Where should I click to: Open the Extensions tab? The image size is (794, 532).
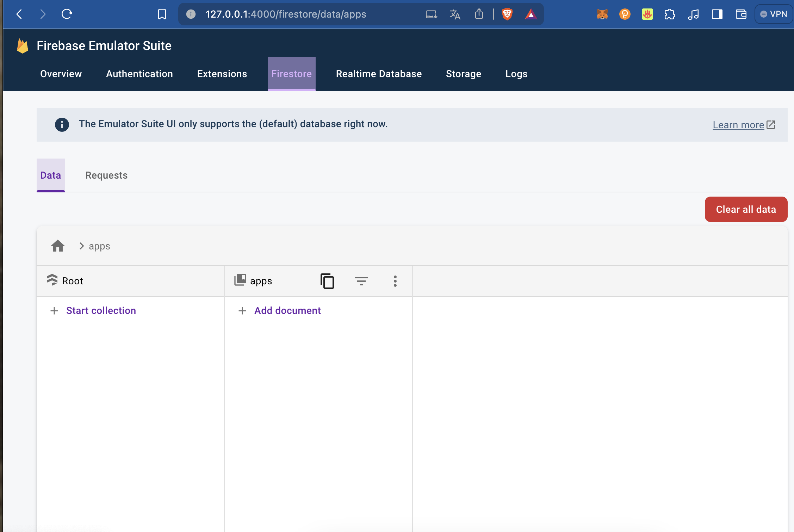point(222,74)
